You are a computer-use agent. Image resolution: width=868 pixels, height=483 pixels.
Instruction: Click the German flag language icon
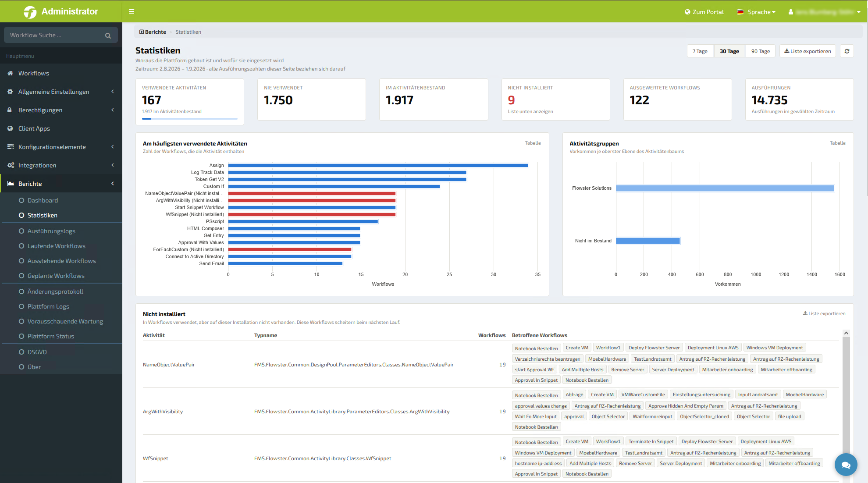740,12
